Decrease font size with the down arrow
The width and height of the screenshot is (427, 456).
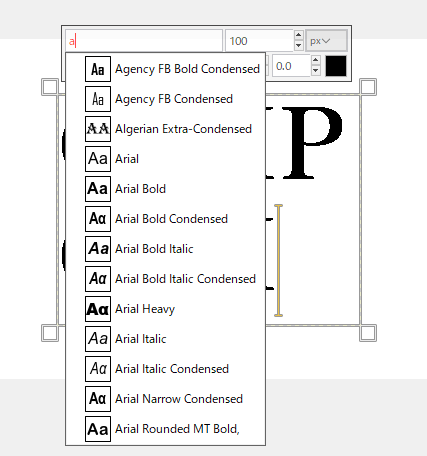[x=299, y=45]
